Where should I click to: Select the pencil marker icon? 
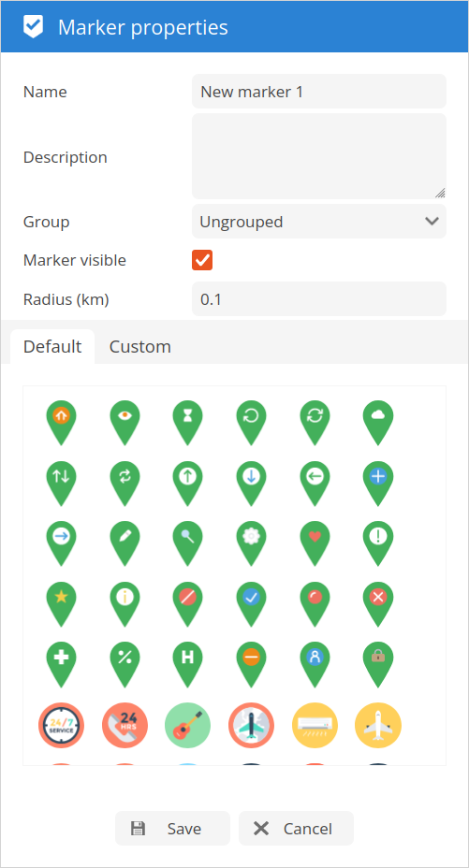coord(125,543)
